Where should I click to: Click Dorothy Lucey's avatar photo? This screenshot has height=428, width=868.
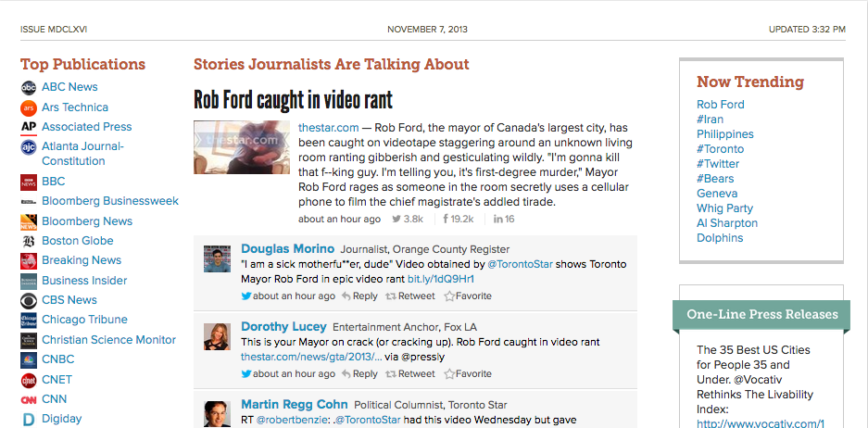coord(217,336)
